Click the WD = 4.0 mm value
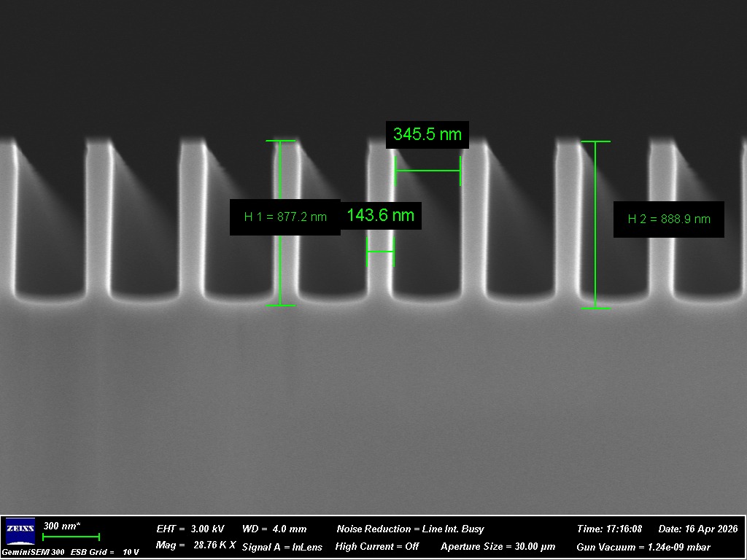Image resolution: width=747 pixels, height=560 pixels. point(274,529)
